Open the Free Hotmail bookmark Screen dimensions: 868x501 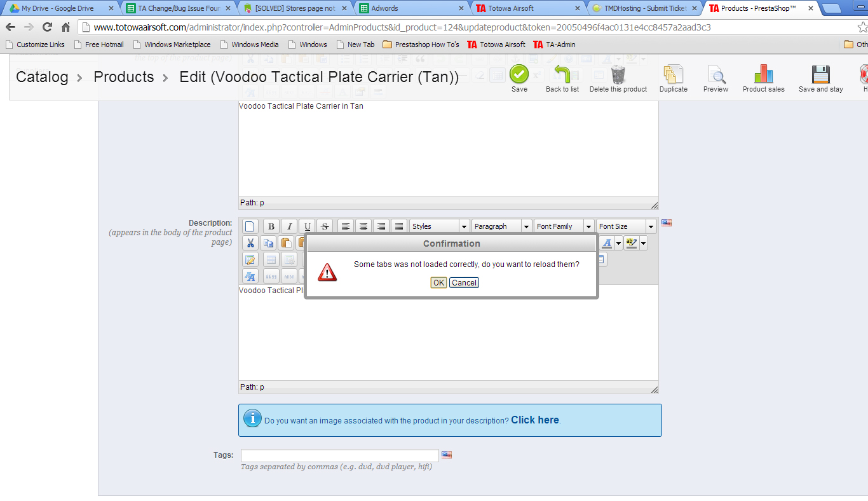(x=98, y=45)
